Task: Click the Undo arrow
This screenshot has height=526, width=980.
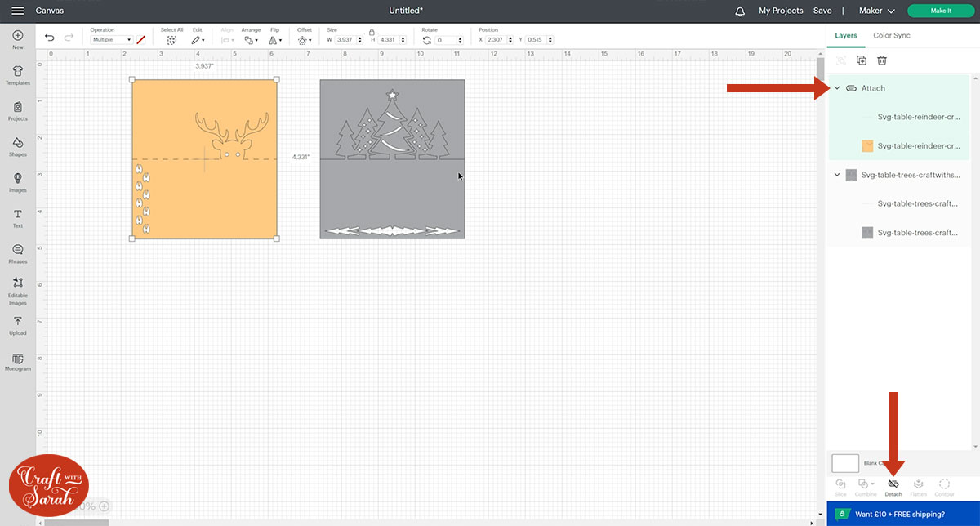Action: [x=50, y=38]
